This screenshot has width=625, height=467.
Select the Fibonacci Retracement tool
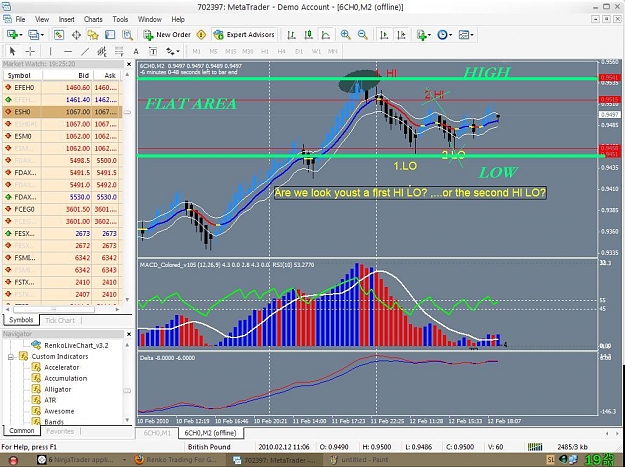pyautogui.click(x=119, y=51)
